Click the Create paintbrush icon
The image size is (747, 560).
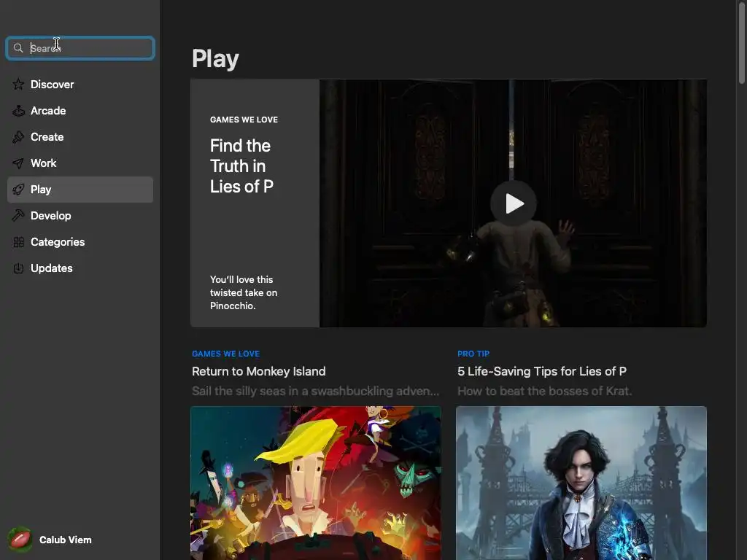[18, 137]
